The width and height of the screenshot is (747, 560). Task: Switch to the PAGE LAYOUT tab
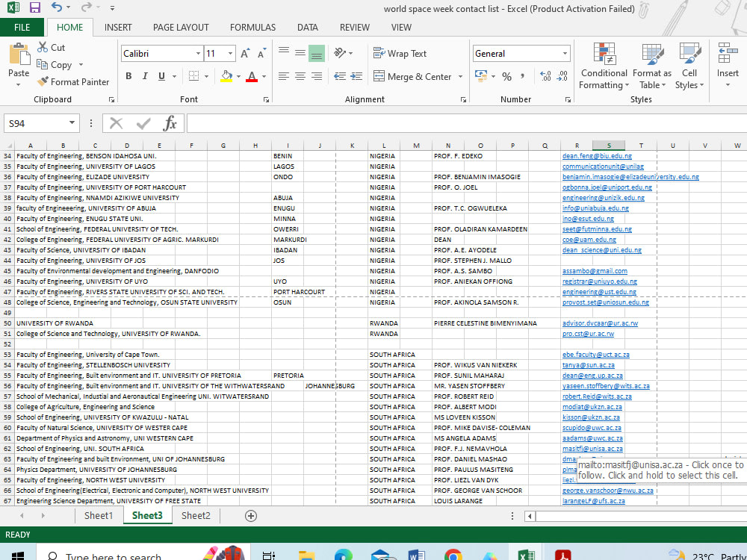point(181,28)
